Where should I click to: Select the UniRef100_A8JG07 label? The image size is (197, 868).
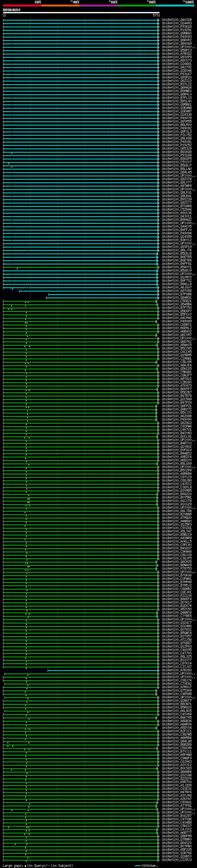point(176,287)
